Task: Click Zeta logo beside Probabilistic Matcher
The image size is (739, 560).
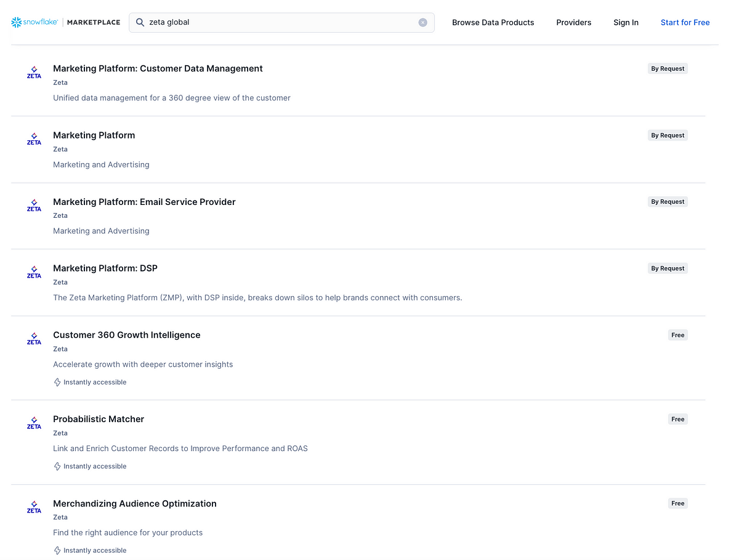Action: click(x=34, y=423)
